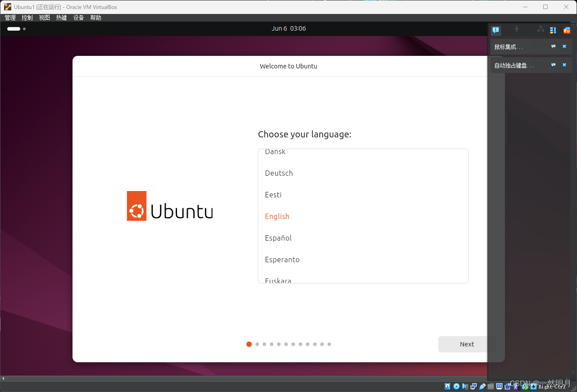Minimize the VirtualBox window
577x392 pixels.
[525, 7]
